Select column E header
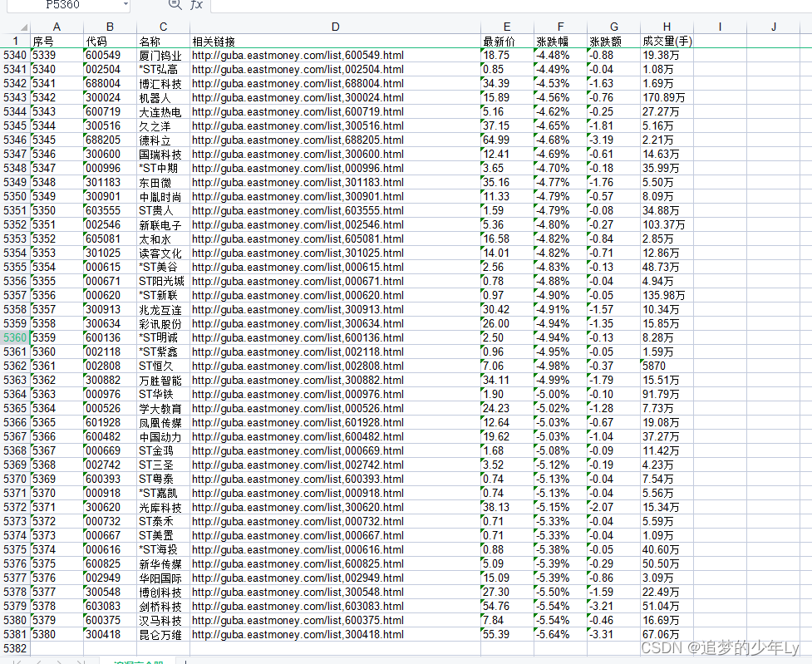The height and width of the screenshot is (664, 812). coord(507,27)
